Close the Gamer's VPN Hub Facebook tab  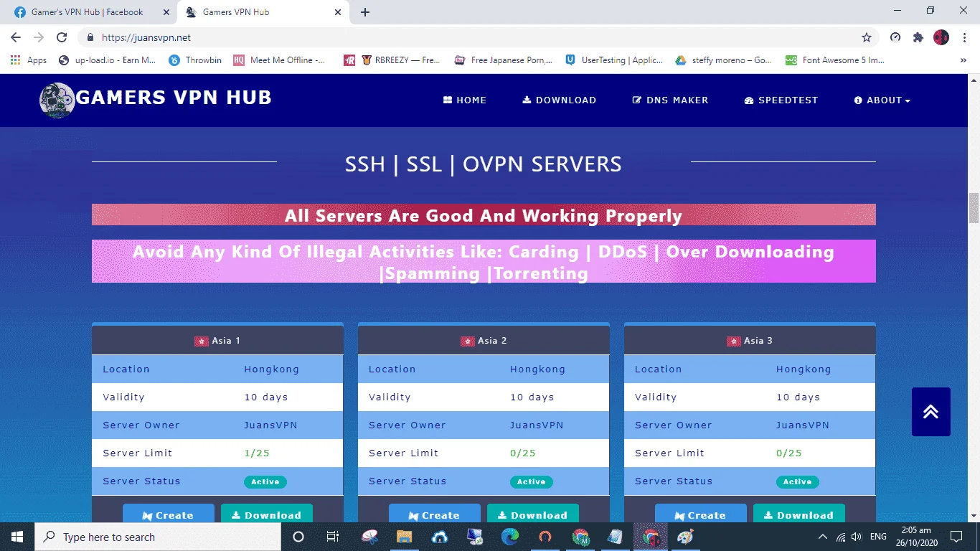point(166,12)
